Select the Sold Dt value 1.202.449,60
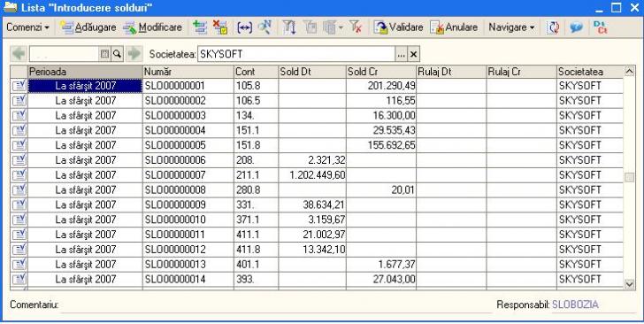The width and height of the screenshot is (644, 324). (x=312, y=175)
